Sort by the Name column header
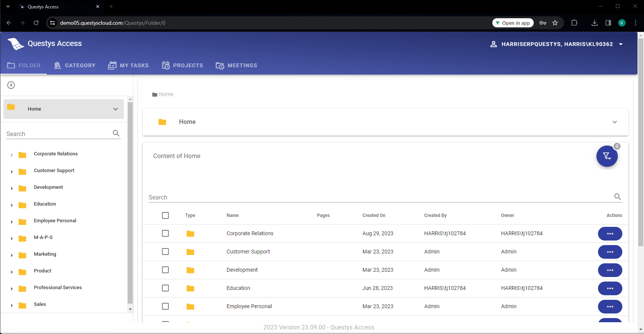The width and height of the screenshot is (644, 334). [233, 215]
